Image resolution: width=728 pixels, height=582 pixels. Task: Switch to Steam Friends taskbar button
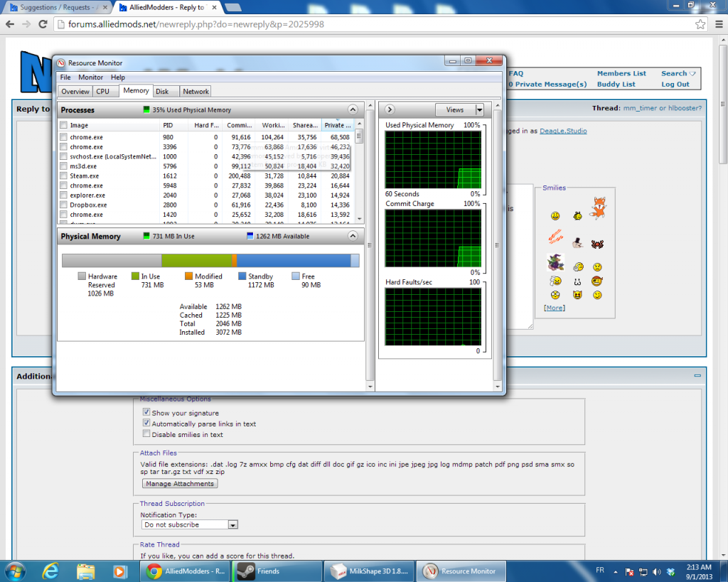pyautogui.click(x=277, y=571)
